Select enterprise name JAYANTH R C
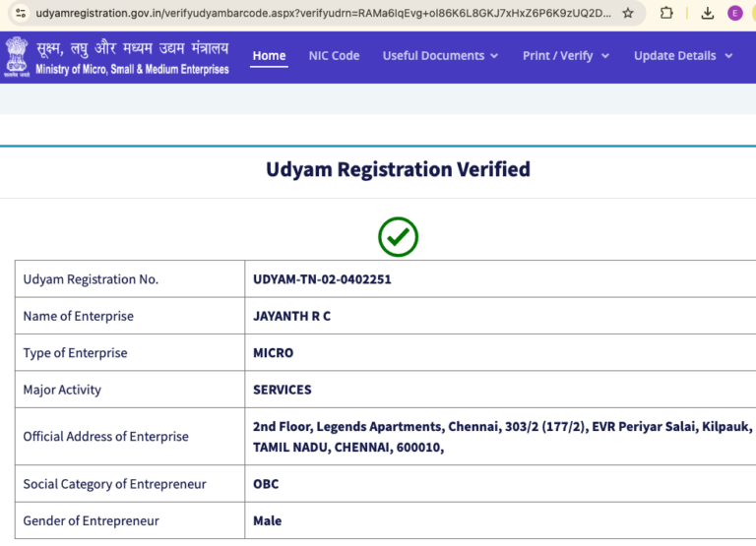 [291, 316]
